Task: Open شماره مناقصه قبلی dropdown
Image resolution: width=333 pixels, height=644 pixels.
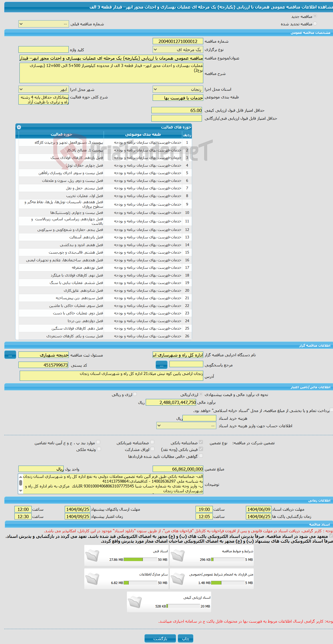Action: coord(44,24)
